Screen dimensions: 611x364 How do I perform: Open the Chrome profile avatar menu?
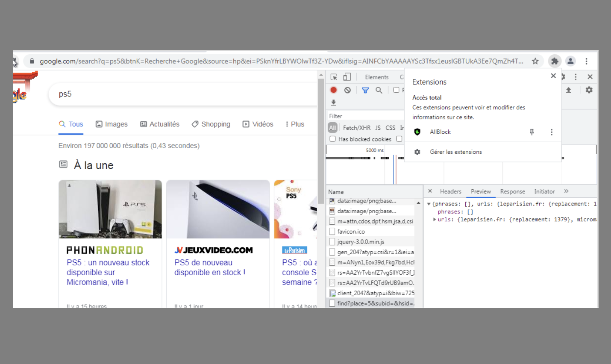[x=570, y=61]
